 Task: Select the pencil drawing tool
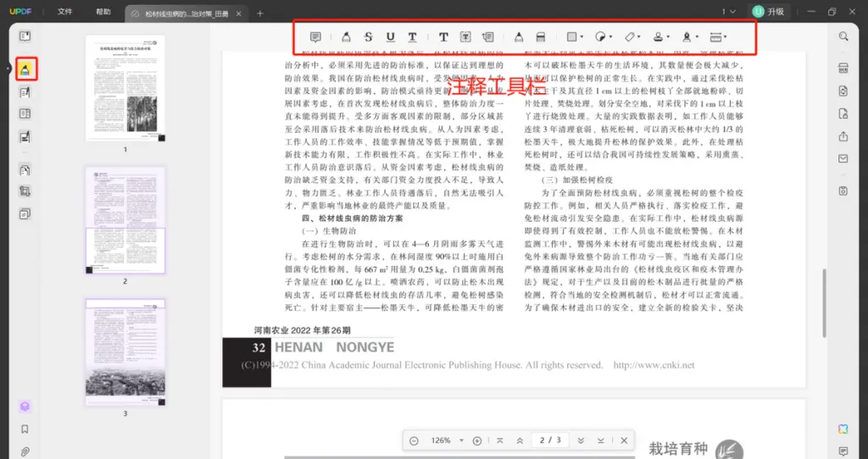point(519,37)
